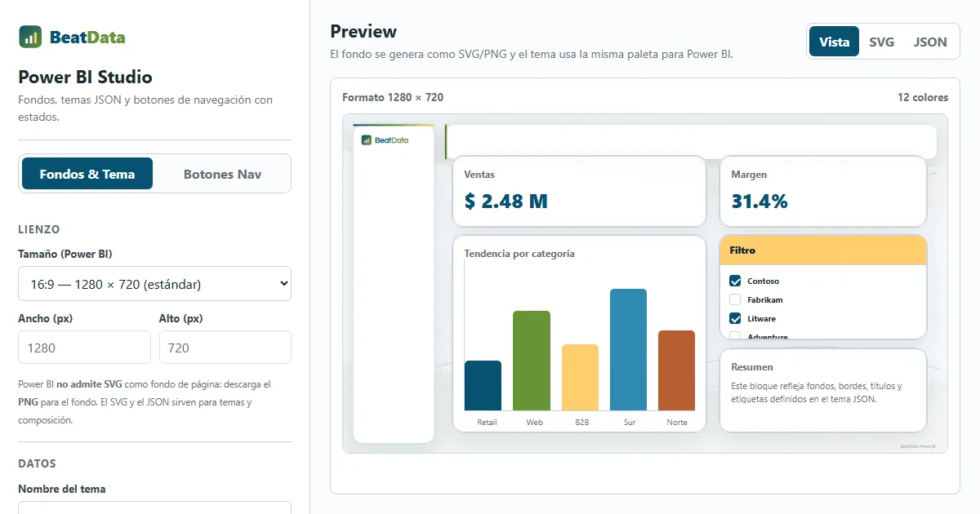Image resolution: width=980 pixels, height=514 pixels.
Task: Click the brown Norte bar
Action: tap(676, 370)
